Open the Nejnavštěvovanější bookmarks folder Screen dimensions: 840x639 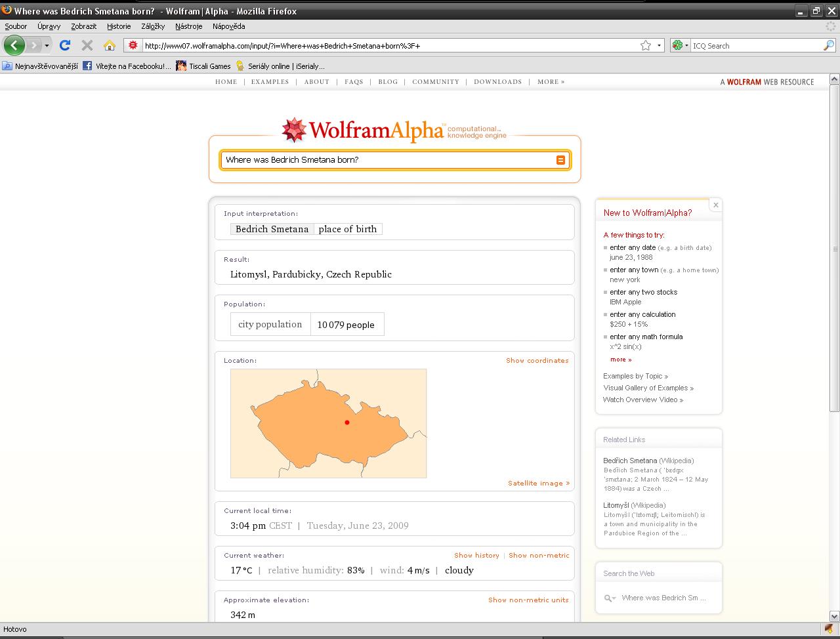click(40, 66)
